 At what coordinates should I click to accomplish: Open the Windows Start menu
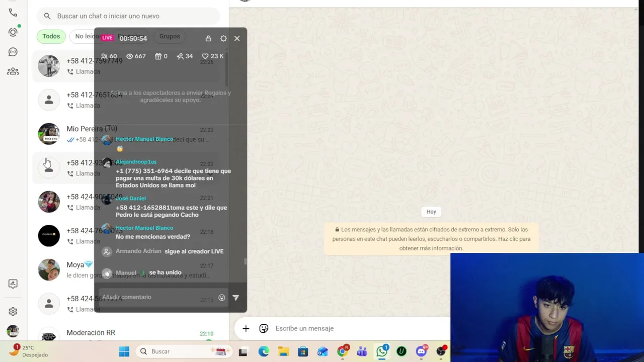coord(124,351)
